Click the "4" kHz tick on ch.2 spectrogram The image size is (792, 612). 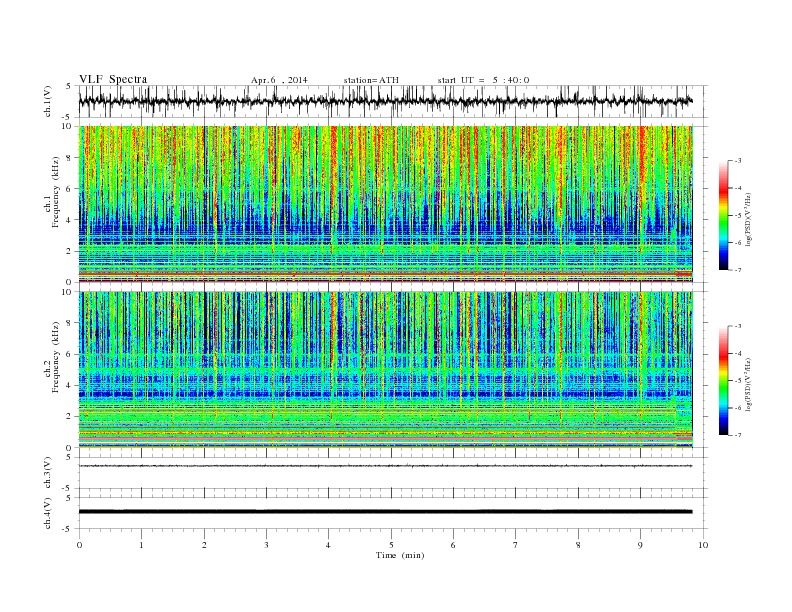pos(70,385)
